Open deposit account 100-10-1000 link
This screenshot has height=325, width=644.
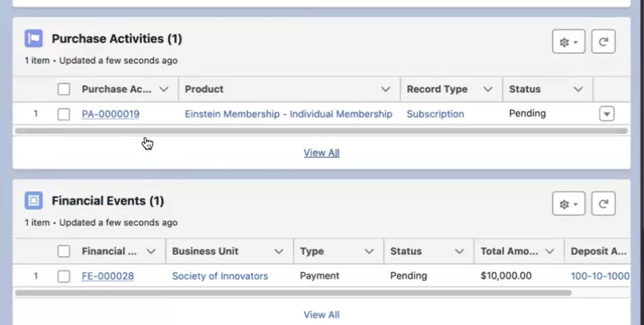[x=600, y=276]
